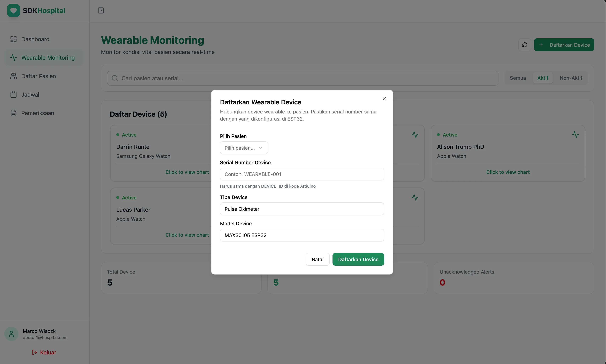Screen dimensions: 606x364
Task: Click the SDKHospital heart logo
Action: pyautogui.click(x=13, y=10)
